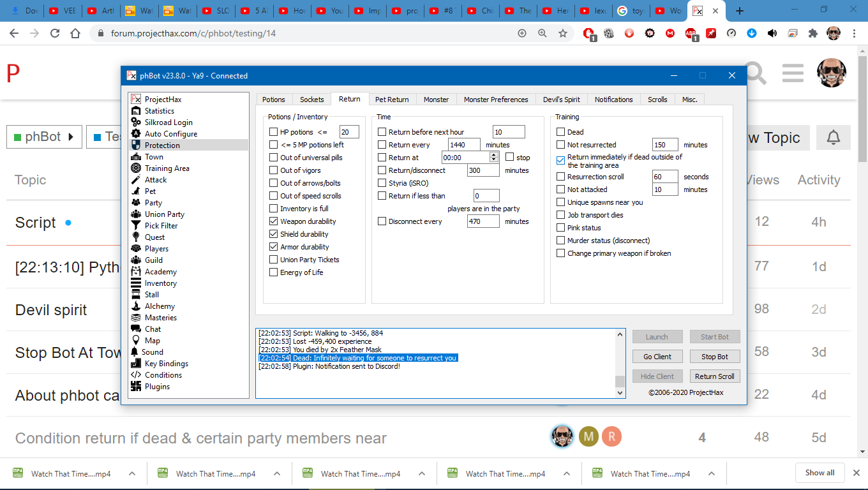
Task: Tick the Pink status checkbox
Action: click(561, 228)
